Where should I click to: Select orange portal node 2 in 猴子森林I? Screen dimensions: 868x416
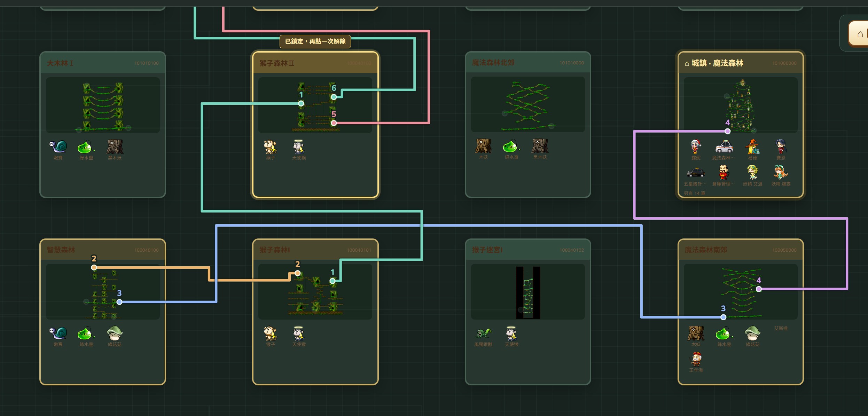298,273
